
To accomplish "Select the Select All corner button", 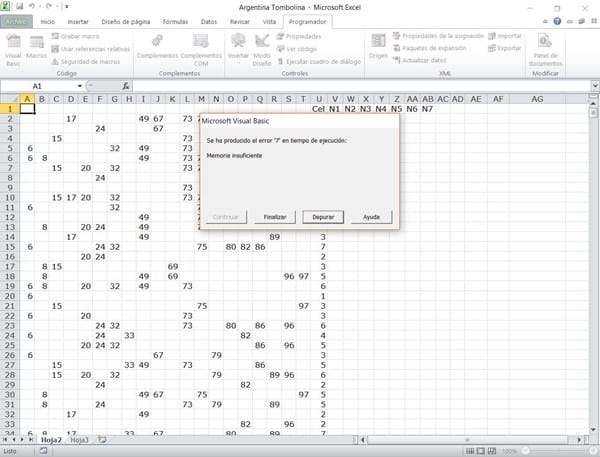I will pos(10,99).
